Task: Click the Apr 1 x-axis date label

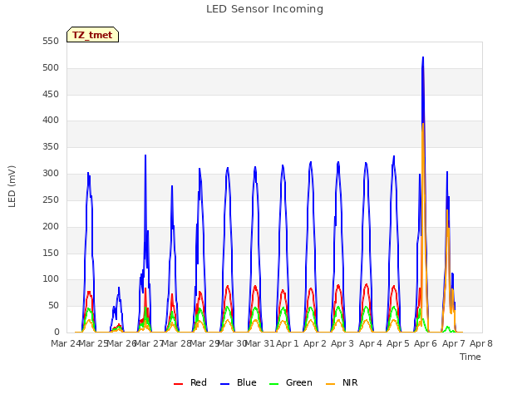Action: tap(288, 343)
